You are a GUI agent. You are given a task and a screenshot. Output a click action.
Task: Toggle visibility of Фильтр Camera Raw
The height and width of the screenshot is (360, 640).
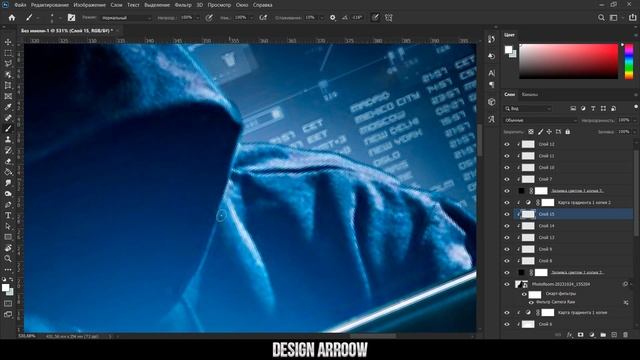tap(531, 302)
